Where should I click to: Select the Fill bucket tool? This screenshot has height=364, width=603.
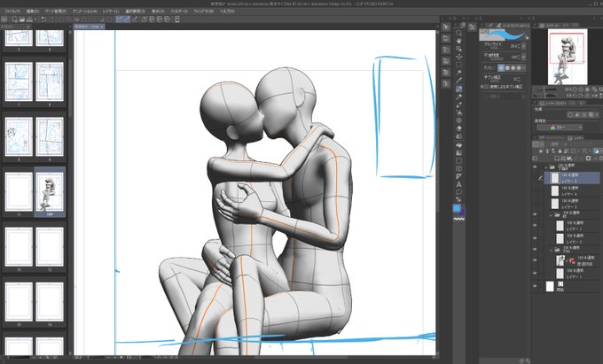click(458, 145)
